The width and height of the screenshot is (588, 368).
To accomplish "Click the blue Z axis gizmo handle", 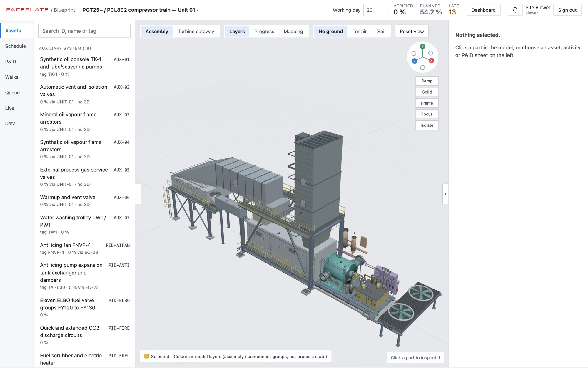I will pos(415,61).
